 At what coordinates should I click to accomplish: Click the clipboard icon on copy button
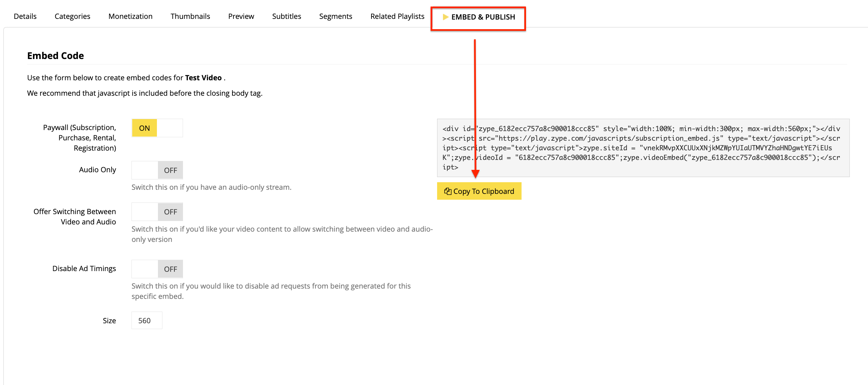pyautogui.click(x=448, y=191)
